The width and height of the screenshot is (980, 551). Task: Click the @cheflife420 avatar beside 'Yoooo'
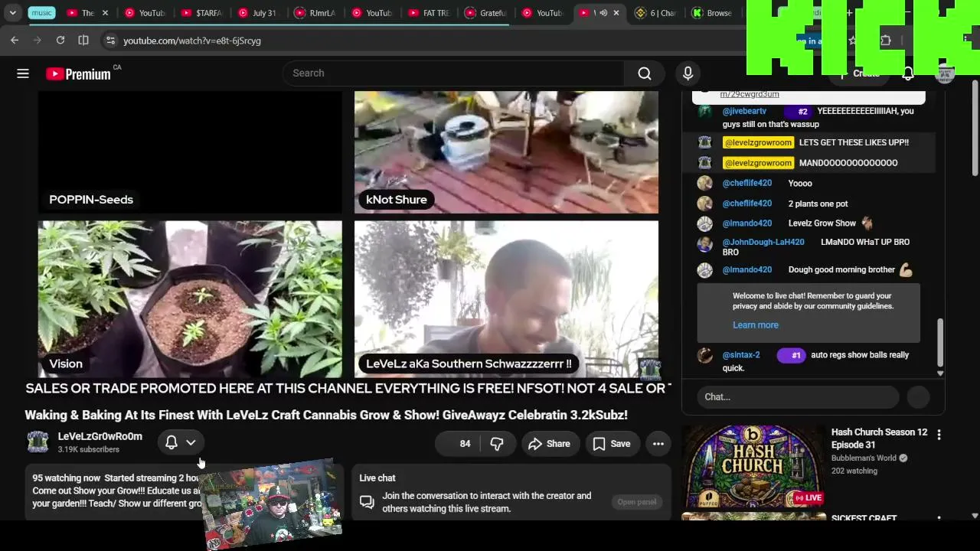pyautogui.click(x=705, y=184)
